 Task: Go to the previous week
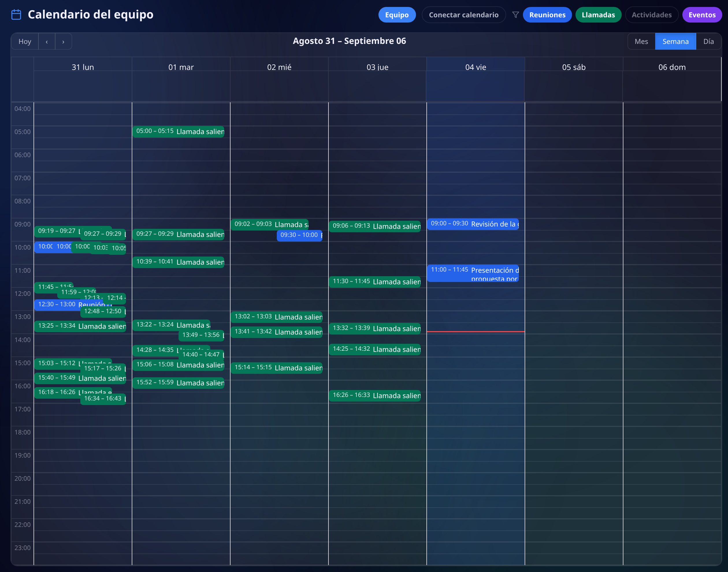point(47,42)
